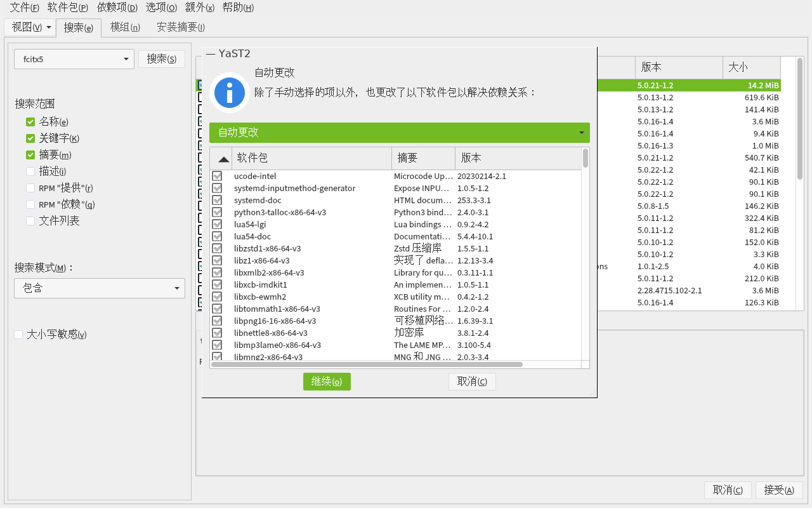Enable the RPM "依赖" checkbox
The height and width of the screenshot is (508, 812).
click(x=30, y=204)
